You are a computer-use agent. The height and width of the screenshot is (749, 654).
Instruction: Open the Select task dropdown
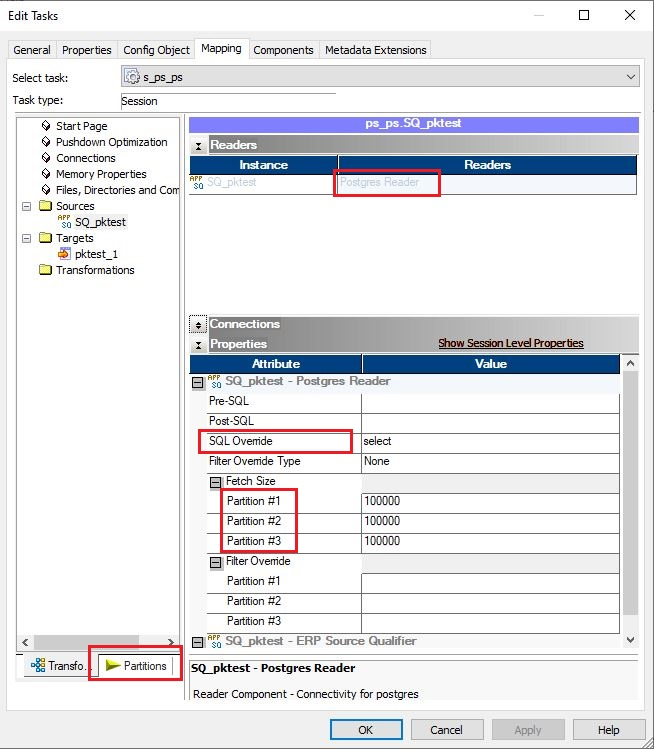tap(631, 77)
